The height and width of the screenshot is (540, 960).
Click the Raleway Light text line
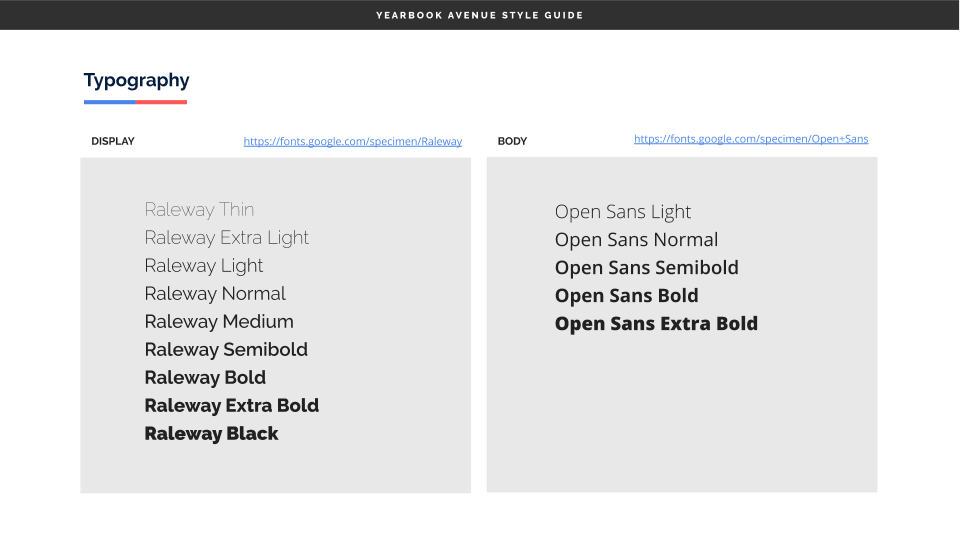coord(203,266)
